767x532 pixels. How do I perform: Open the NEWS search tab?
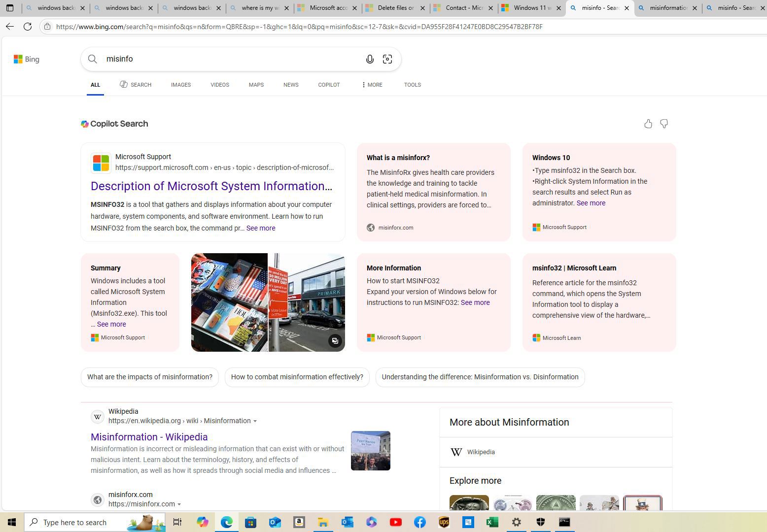(291, 85)
